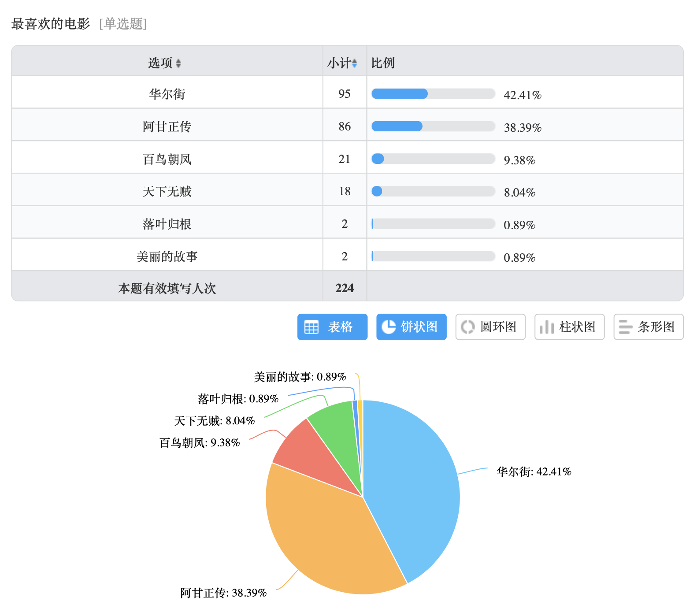This screenshot has width=697, height=616.
Task: Select the 落叶归根 option cell
Action: point(167,223)
